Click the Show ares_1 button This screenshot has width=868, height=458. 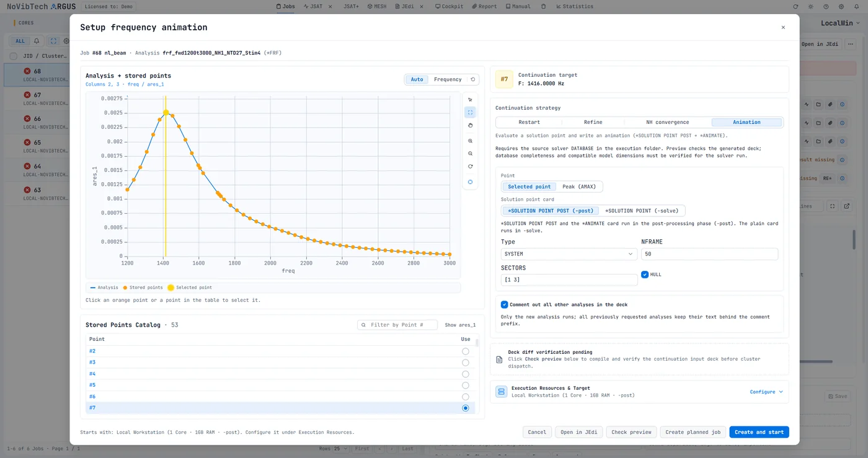[x=460, y=325]
